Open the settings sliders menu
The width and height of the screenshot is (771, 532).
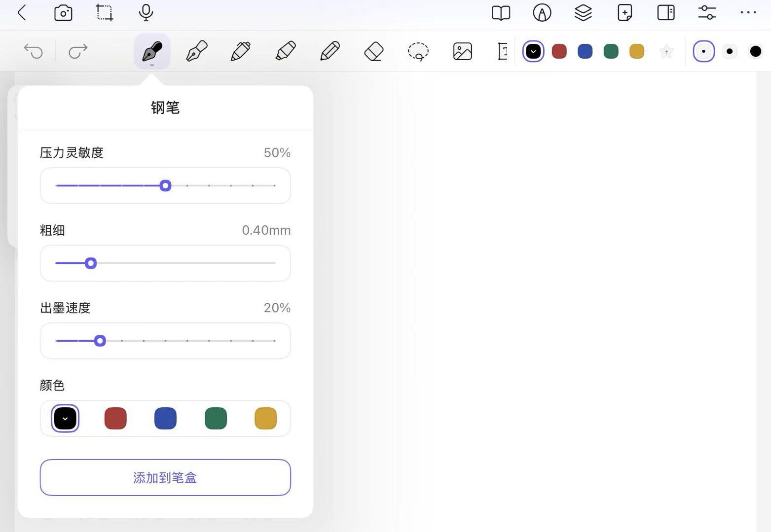pyautogui.click(x=707, y=13)
